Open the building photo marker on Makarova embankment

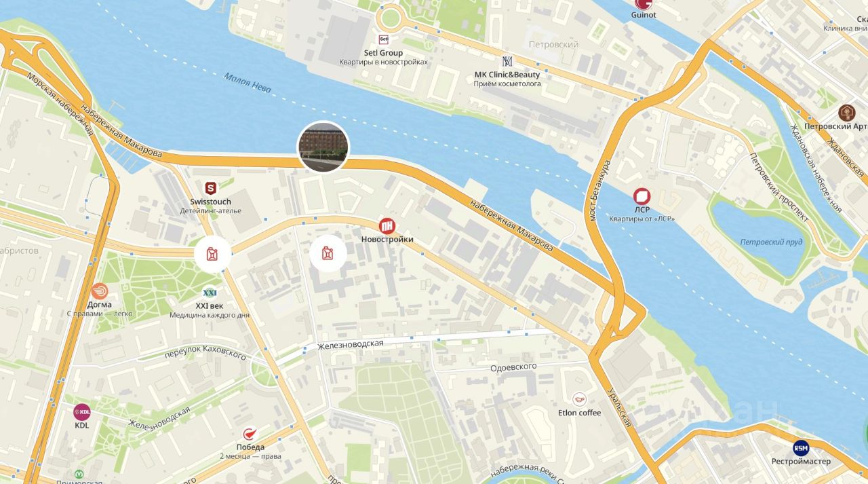[x=323, y=147]
